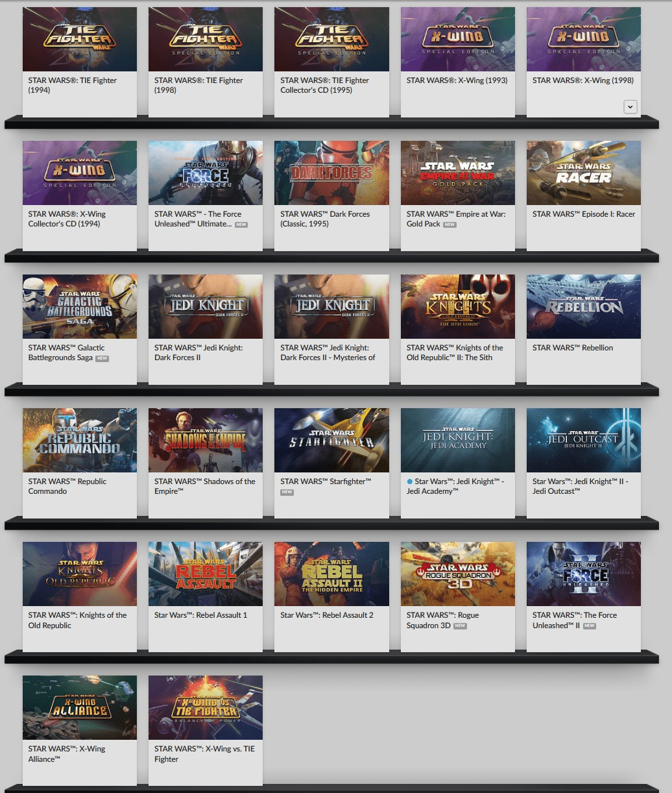Open The Force Unleashed Ultimate cover
The image size is (672, 793).
pos(206,173)
